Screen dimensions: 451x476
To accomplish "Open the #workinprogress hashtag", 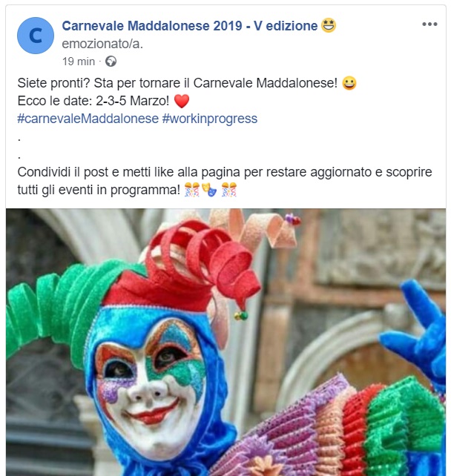I will [x=210, y=119].
